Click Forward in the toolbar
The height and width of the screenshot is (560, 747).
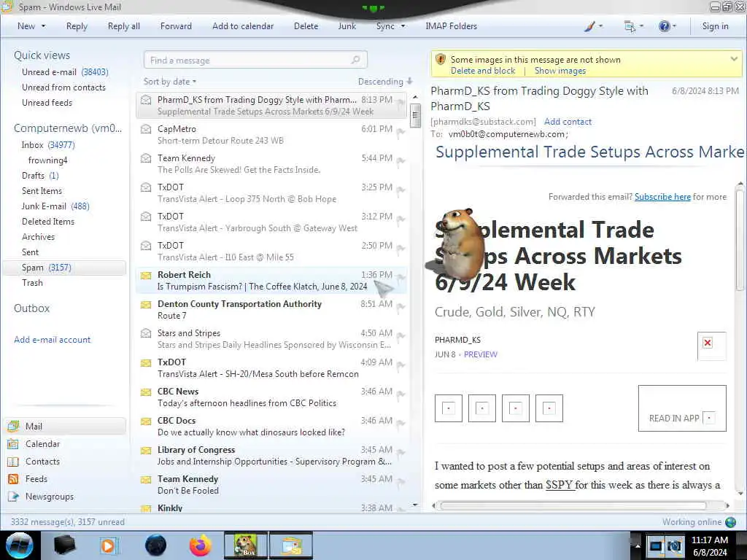[x=176, y=27]
